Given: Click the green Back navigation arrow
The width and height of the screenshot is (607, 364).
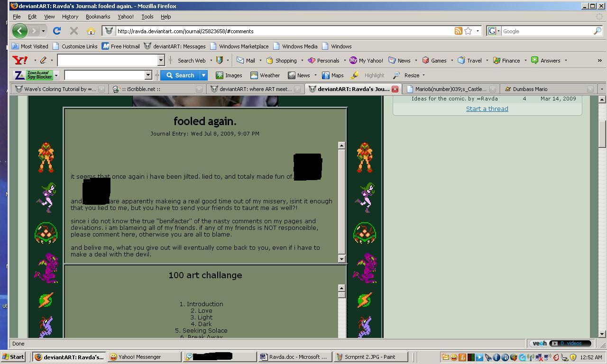Looking at the screenshot, I should coord(19,31).
